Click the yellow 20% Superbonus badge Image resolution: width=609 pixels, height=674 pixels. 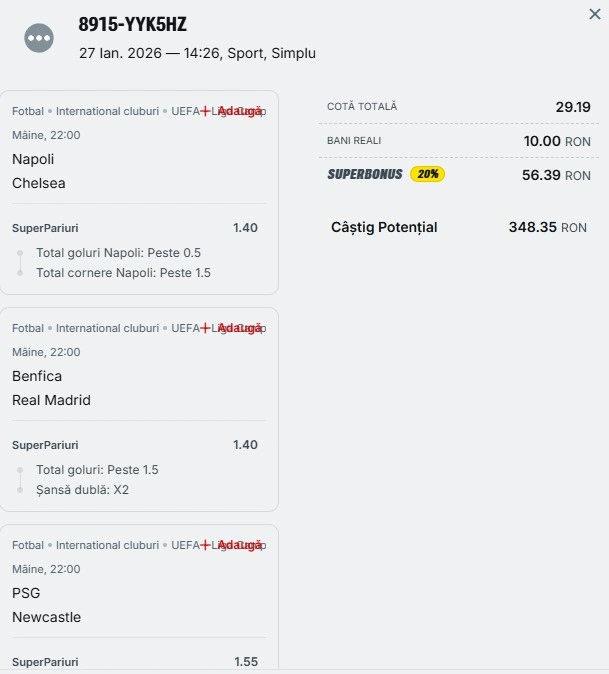(427, 174)
